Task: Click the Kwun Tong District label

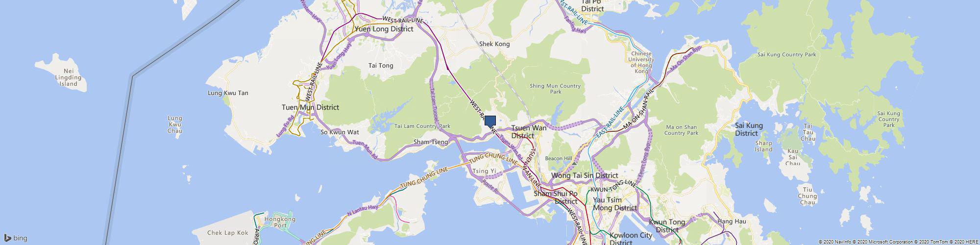Action: coord(667,225)
